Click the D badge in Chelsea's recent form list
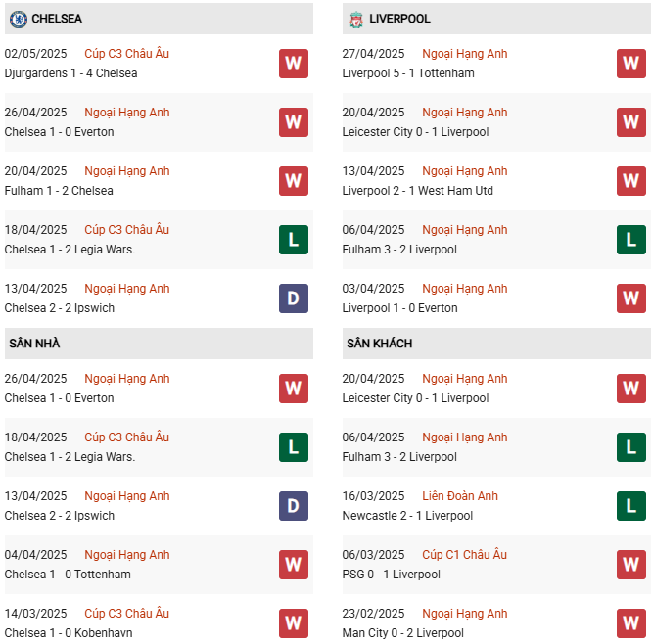 point(294,299)
